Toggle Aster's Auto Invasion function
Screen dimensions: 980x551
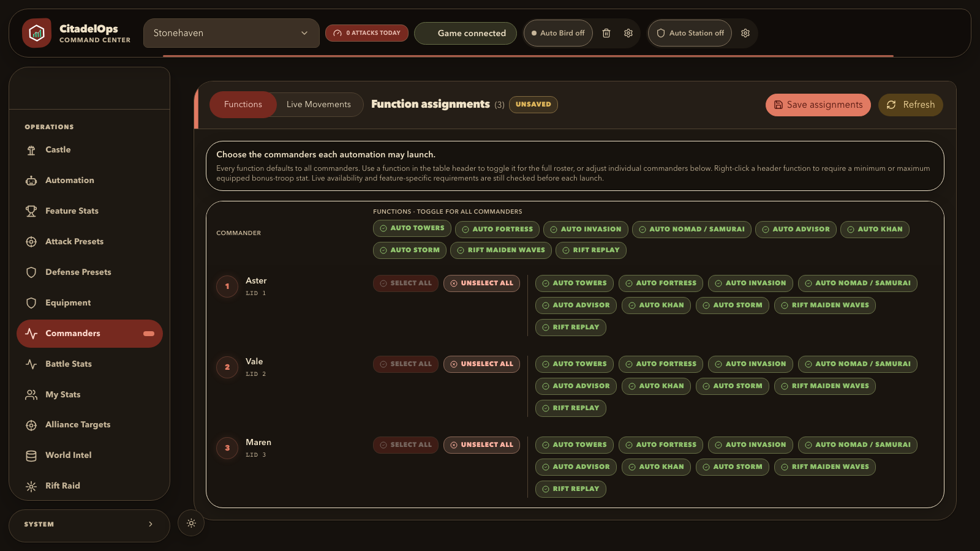[750, 283]
